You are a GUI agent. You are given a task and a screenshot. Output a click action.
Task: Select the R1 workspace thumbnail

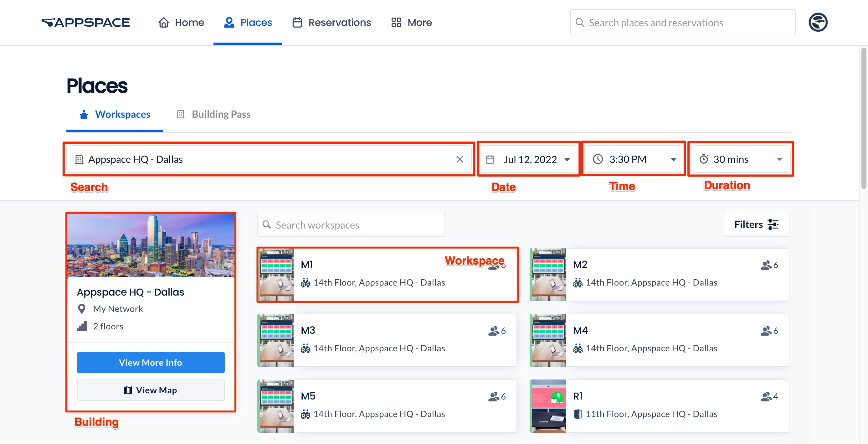coord(549,406)
